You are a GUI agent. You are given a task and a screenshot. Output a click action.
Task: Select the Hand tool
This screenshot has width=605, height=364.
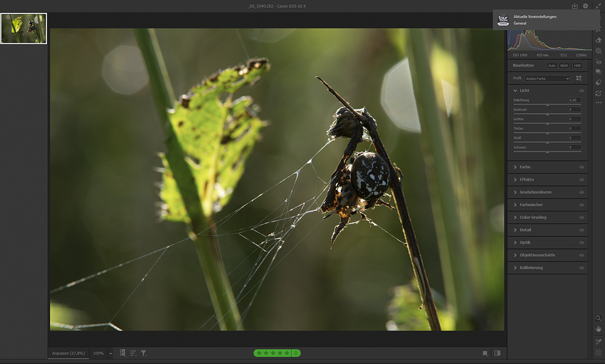[x=598, y=329]
